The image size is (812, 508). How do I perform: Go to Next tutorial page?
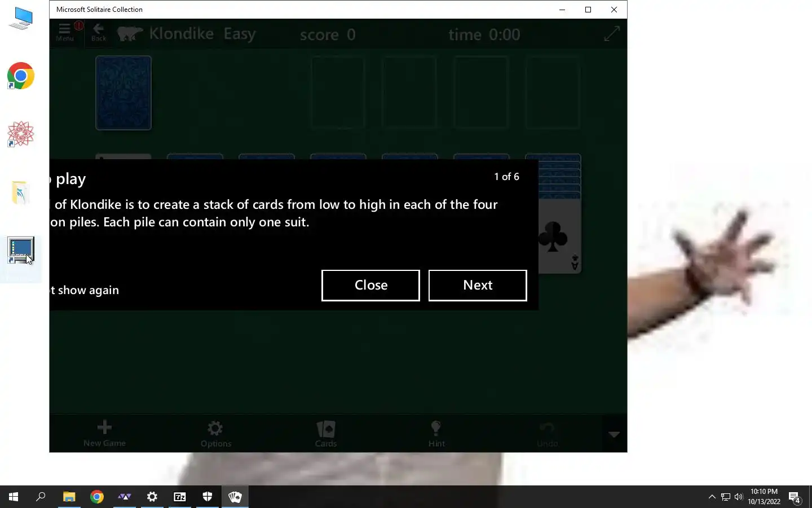click(x=478, y=285)
